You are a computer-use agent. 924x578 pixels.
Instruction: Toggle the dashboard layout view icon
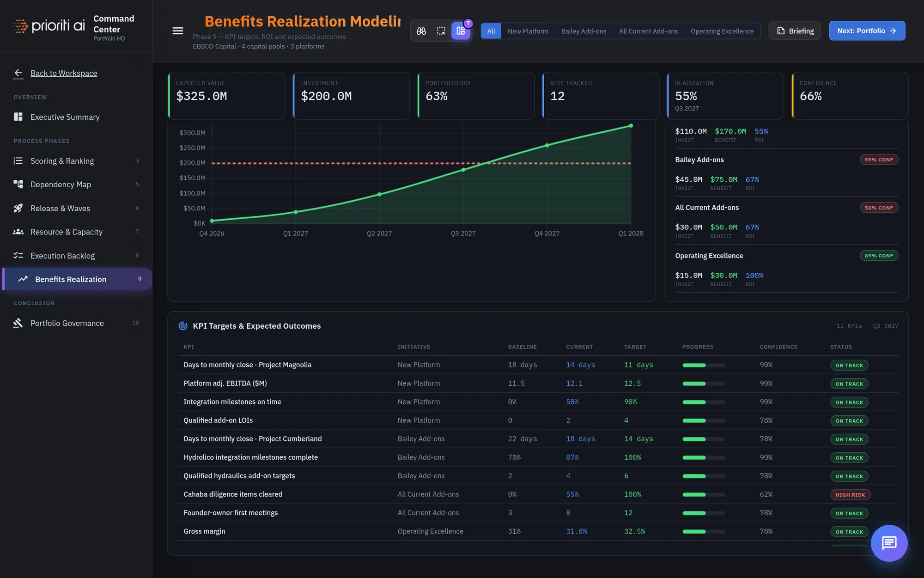click(x=461, y=31)
